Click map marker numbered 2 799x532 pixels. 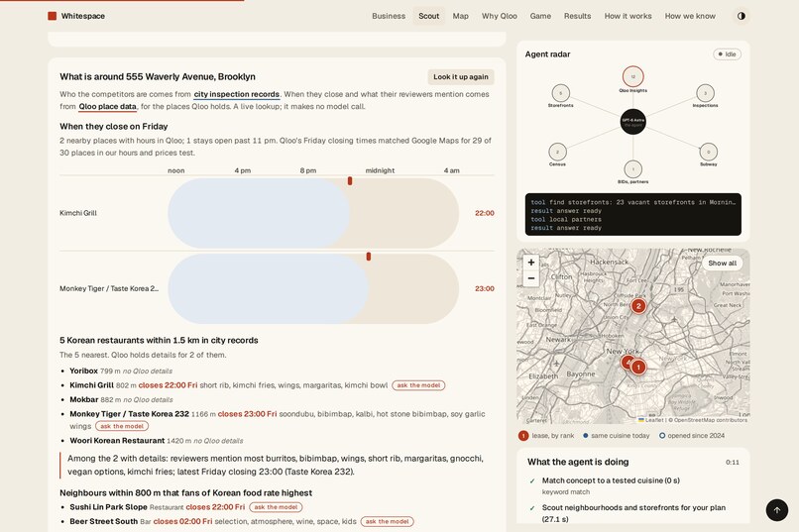point(638,306)
